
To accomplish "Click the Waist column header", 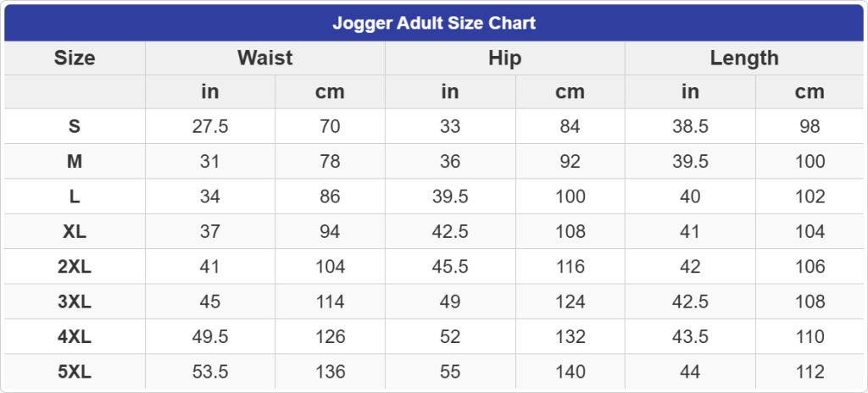I will [x=264, y=58].
